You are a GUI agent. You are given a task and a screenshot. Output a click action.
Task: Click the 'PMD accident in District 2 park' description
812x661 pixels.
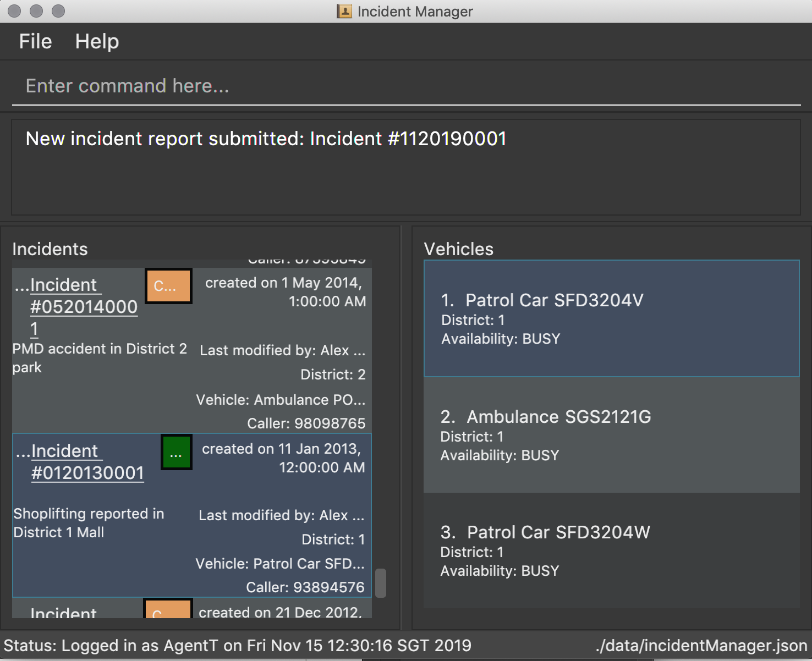coord(100,358)
